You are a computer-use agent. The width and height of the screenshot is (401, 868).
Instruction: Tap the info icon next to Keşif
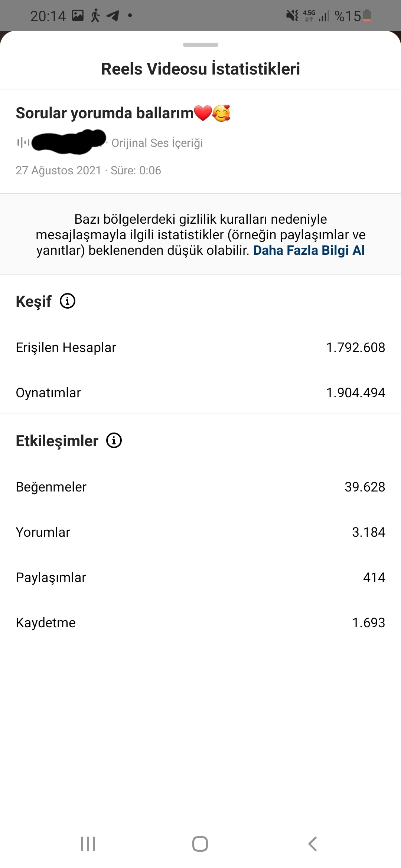point(68,301)
